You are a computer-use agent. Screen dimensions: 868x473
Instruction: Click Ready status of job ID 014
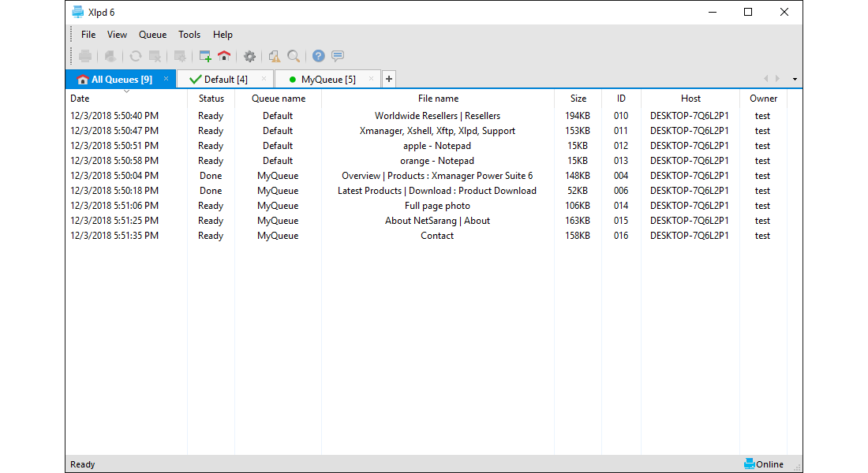click(211, 205)
